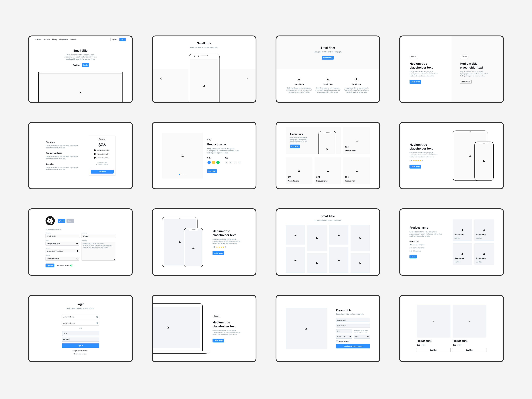Go to the next carousel slide with the right chevron
This screenshot has height=399, width=532.
247,79
